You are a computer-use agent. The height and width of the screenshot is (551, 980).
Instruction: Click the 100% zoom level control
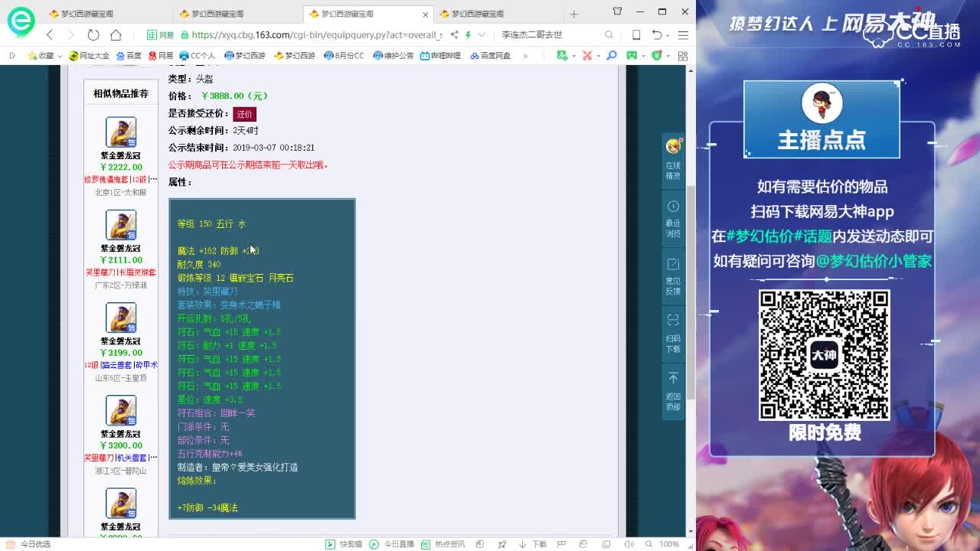pos(668,544)
